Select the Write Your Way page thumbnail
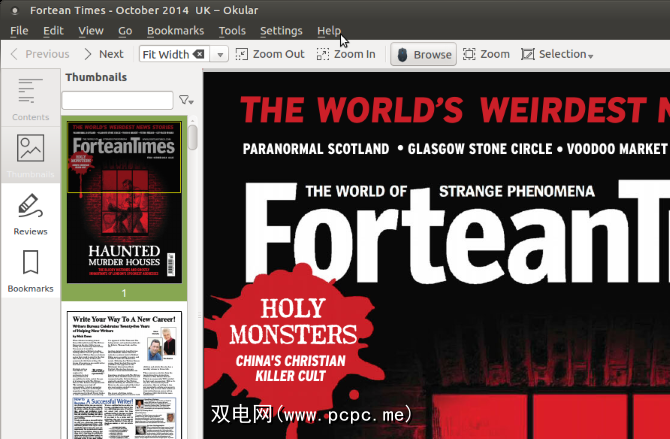The height and width of the screenshot is (439, 670). (124, 375)
